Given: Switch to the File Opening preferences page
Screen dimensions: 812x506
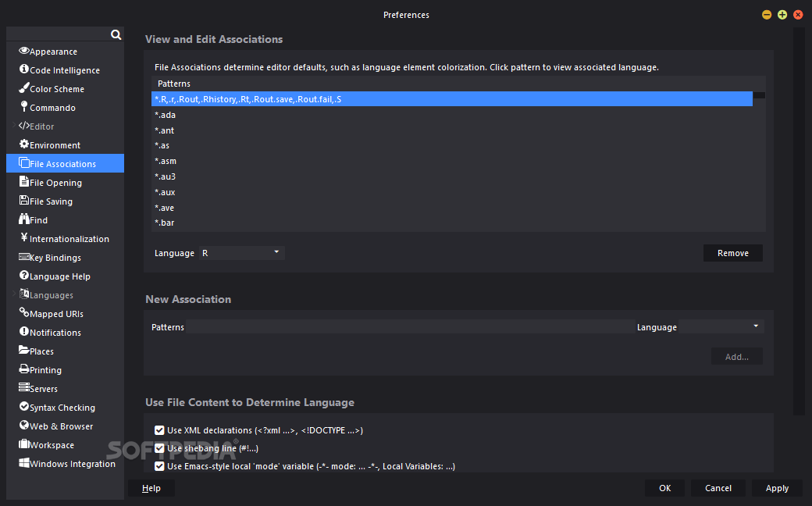Looking at the screenshot, I should pos(51,182).
